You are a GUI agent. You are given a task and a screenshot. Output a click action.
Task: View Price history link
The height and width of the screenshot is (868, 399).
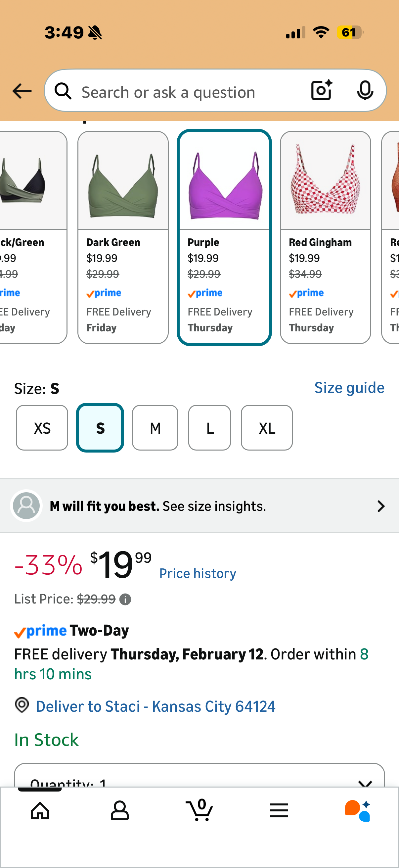198,573
